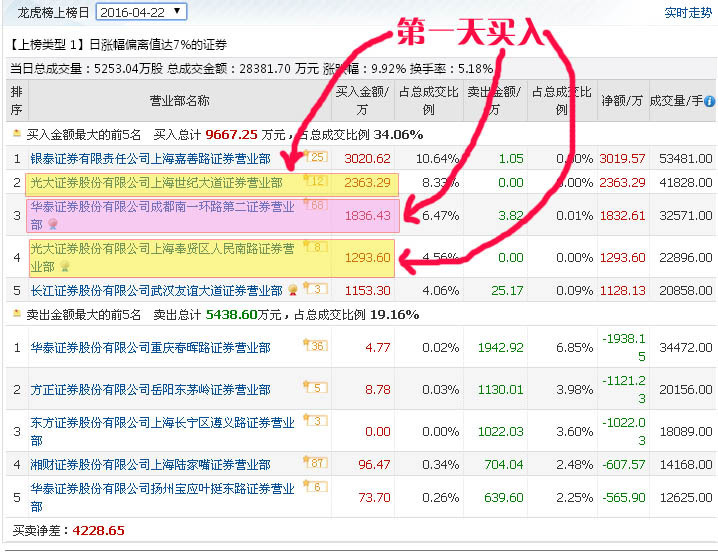This screenshot has height=553, width=718.
Task: Open 华泰证券重庆春晖路证券营业部 link
Action: [x=151, y=348]
